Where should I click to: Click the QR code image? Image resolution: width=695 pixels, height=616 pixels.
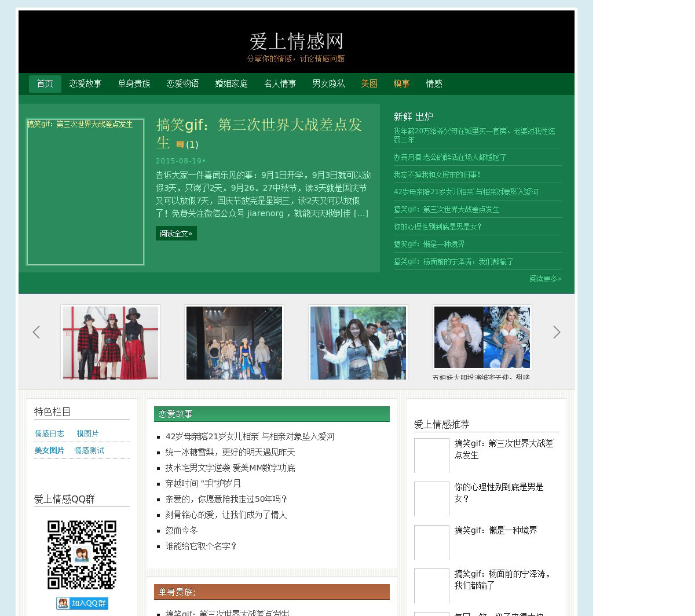[82, 555]
